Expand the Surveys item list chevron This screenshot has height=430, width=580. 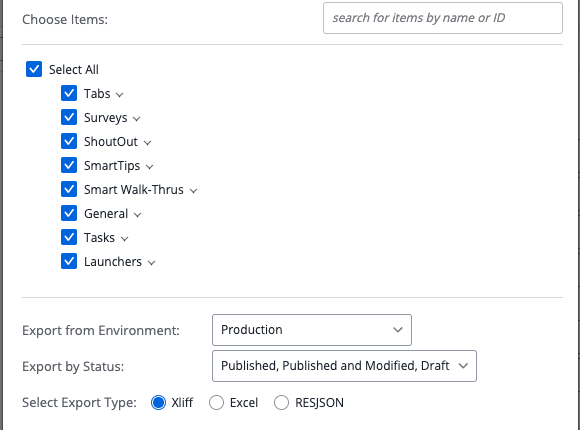(136, 119)
